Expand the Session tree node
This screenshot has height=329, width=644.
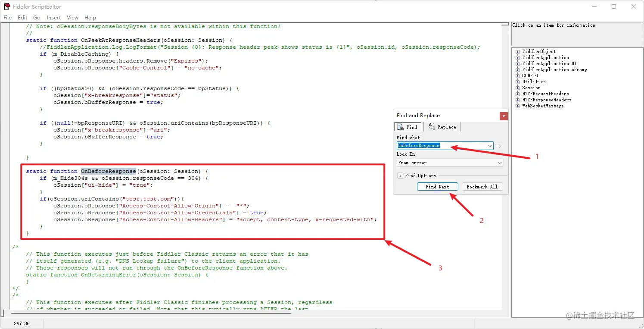[518, 88]
